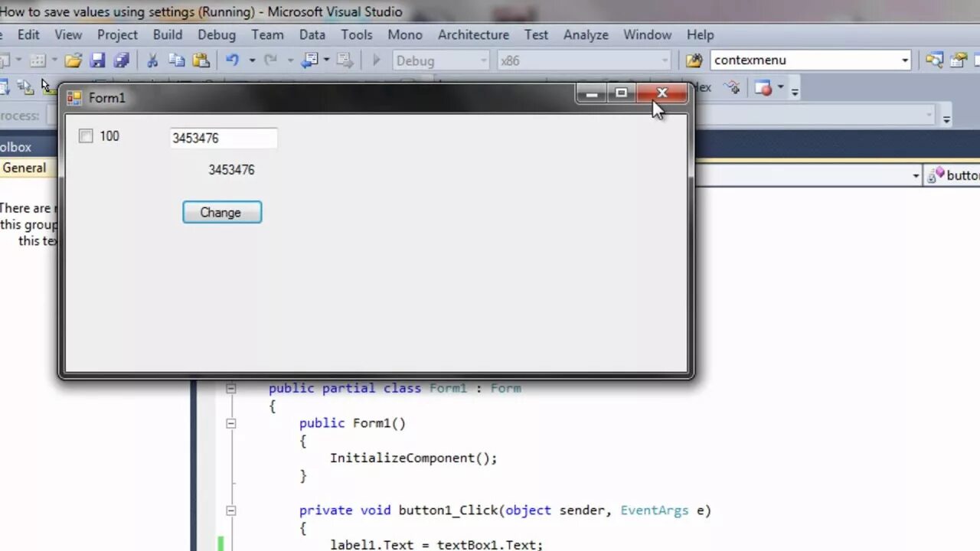Click the Properties Window icon at top right
The height and width of the screenshot is (551, 980).
coord(959,60)
